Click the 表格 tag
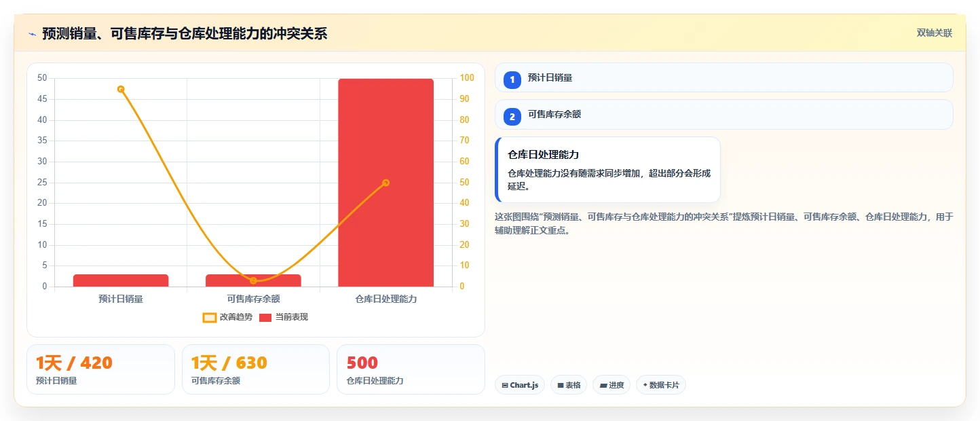The width and height of the screenshot is (980, 421). click(569, 385)
